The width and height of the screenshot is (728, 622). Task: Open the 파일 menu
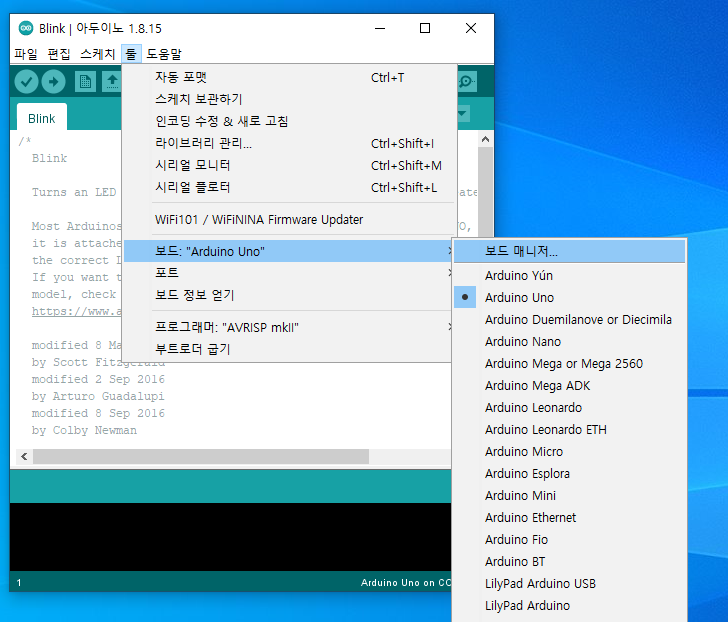pyautogui.click(x=26, y=54)
